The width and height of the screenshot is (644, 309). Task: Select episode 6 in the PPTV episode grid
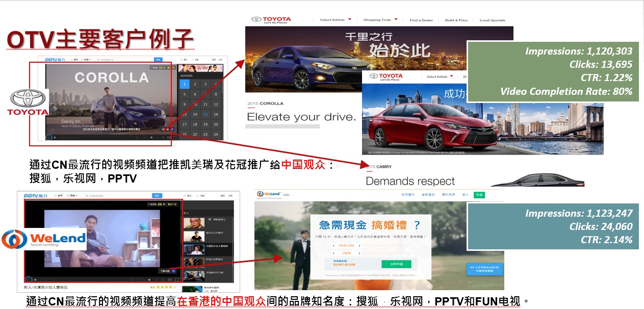pos(195,94)
